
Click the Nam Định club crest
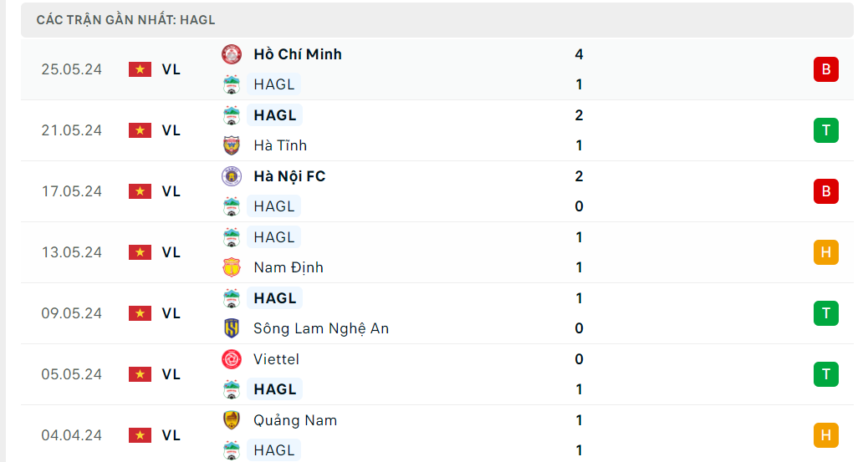tap(232, 267)
